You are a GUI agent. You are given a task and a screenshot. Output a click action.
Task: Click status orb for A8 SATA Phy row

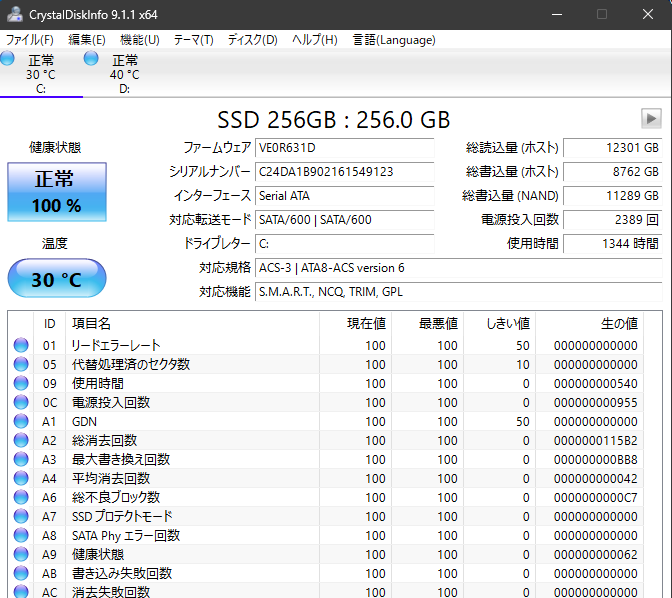21,535
